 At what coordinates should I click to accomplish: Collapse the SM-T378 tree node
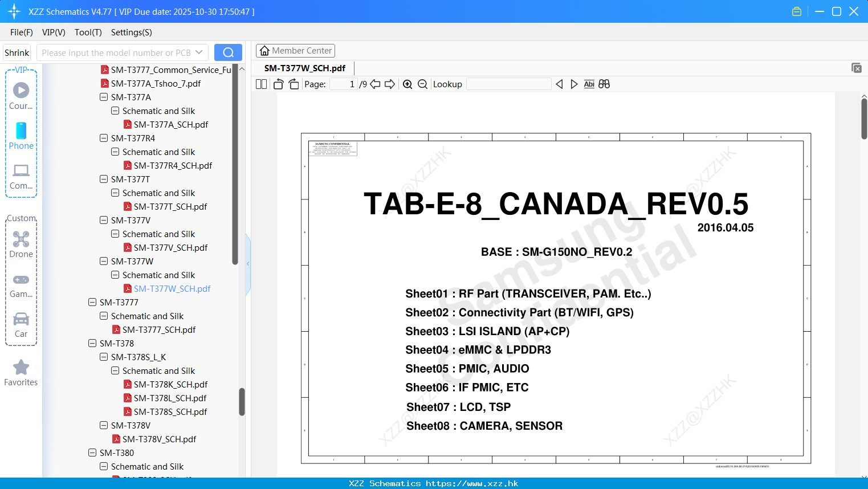coord(92,344)
